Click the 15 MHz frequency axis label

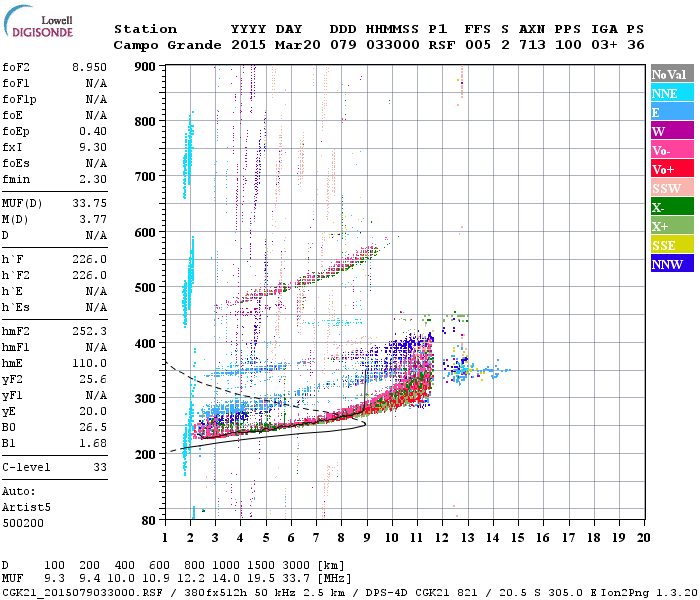[x=518, y=538]
